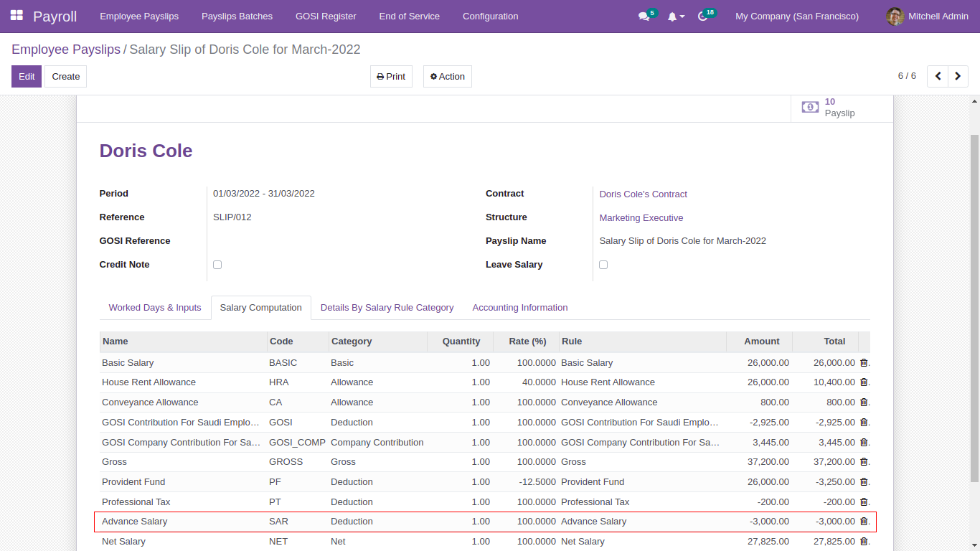Enable the Credit Note checkbox
980x551 pixels.
pyautogui.click(x=217, y=264)
